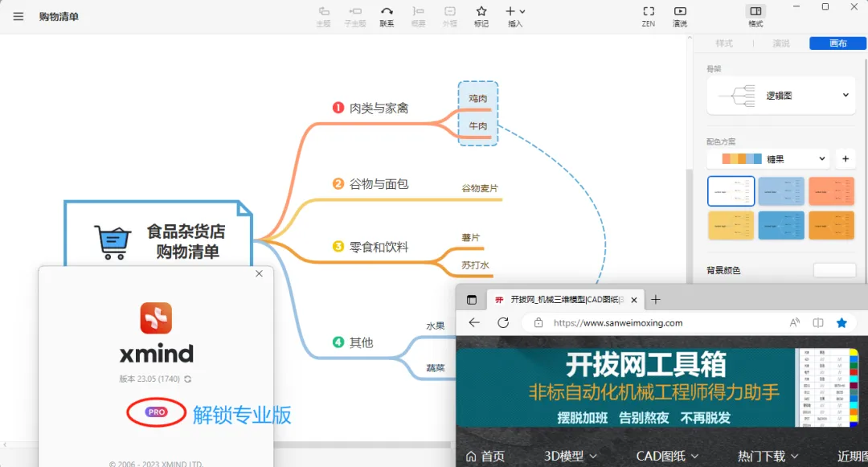Select the central topic 食品杂货店购物清单
Viewport: 868px width, 467px height.
(158, 234)
